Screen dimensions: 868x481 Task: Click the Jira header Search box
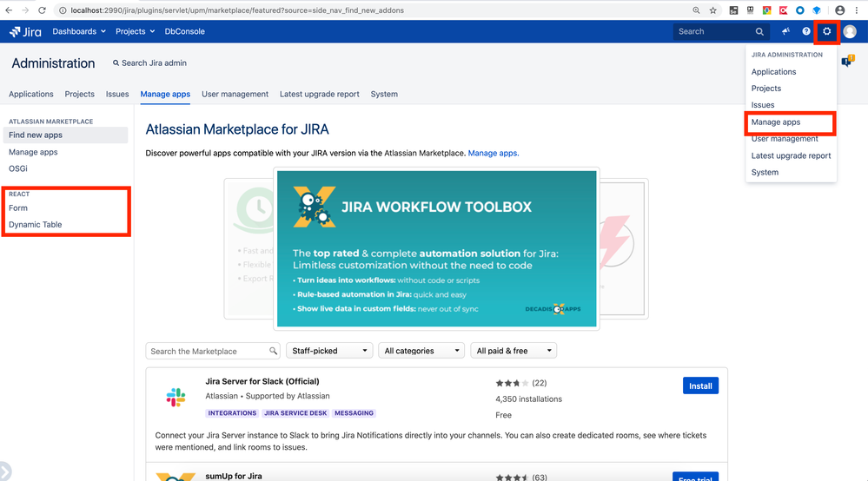tap(721, 31)
